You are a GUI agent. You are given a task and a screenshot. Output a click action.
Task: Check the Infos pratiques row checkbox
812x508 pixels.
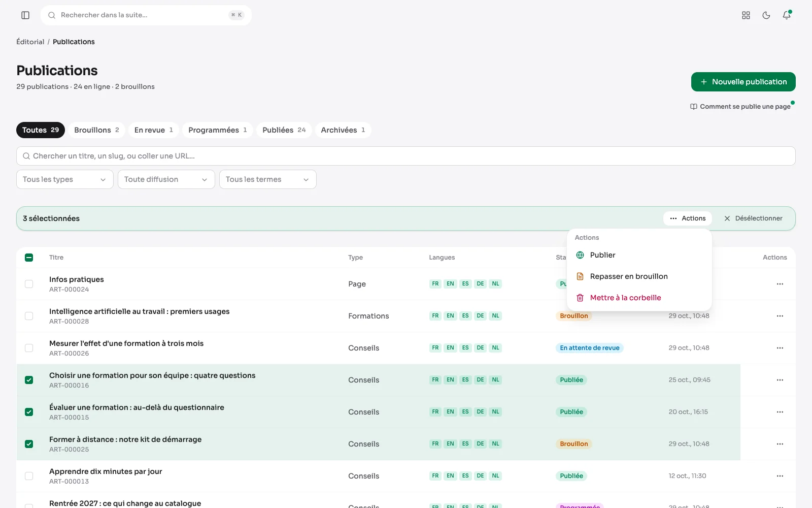click(29, 284)
